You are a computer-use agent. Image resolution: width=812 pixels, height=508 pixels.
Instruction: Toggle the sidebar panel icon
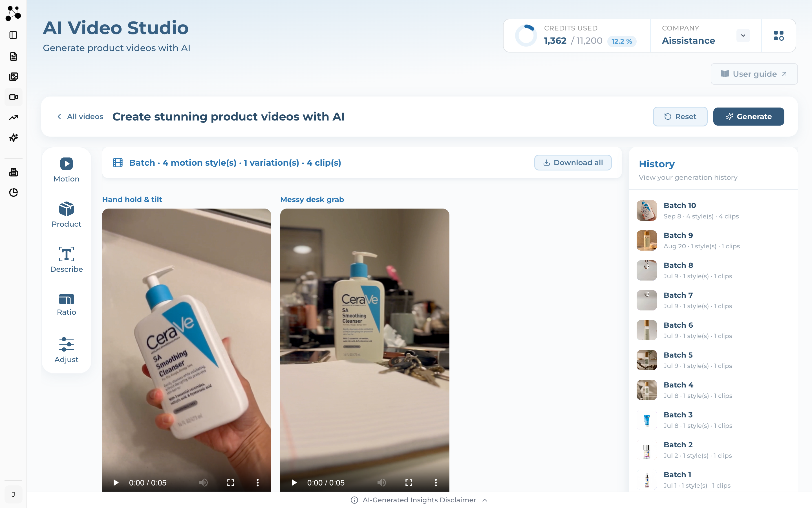(14, 35)
